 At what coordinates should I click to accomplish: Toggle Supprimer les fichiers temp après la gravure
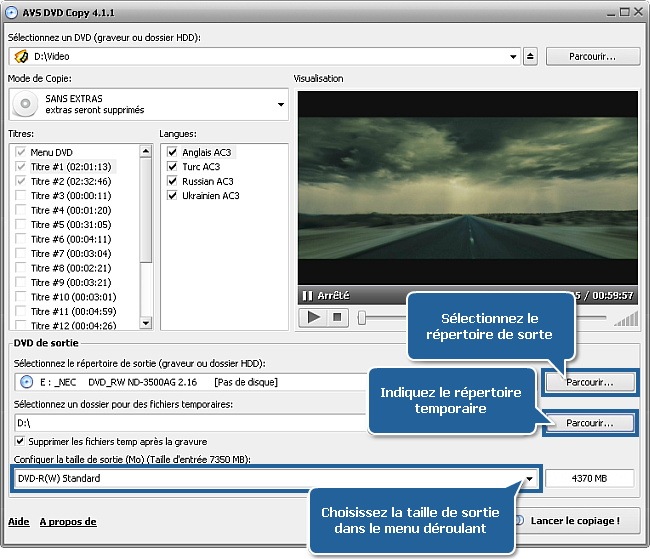(x=21, y=441)
